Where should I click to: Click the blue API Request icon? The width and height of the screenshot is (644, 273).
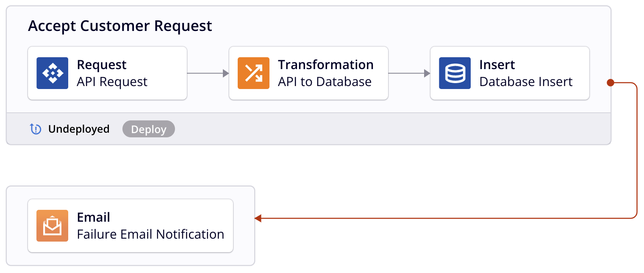52,73
